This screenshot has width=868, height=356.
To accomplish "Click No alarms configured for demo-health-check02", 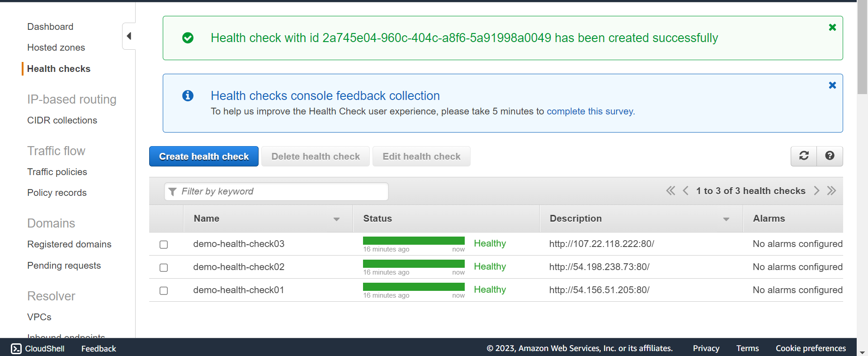I will (797, 267).
